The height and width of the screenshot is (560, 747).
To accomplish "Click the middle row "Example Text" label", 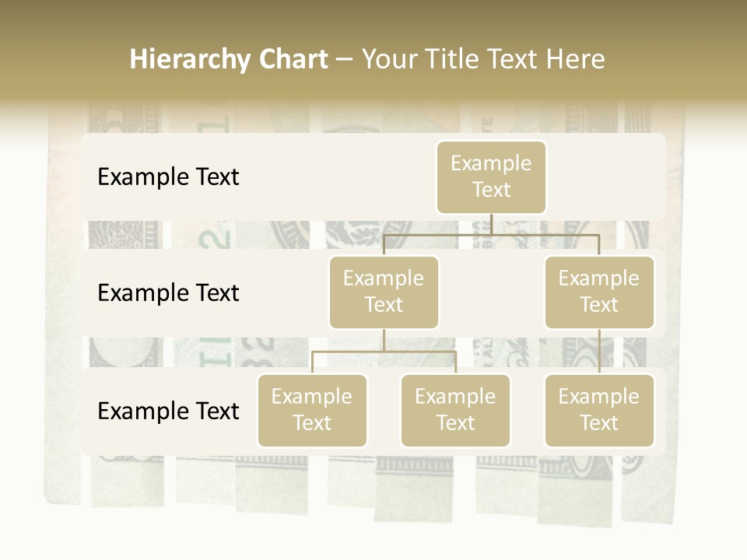I will pos(168,292).
